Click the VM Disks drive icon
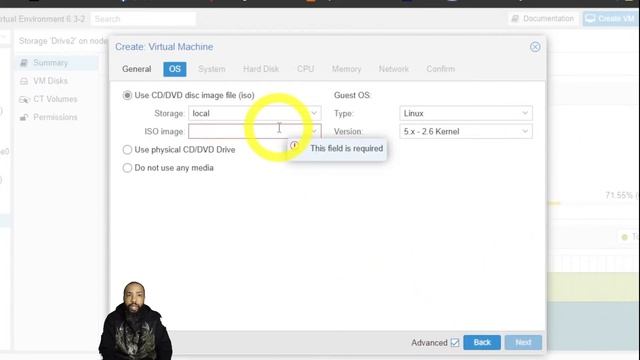The height and width of the screenshot is (360, 640). point(24,81)
